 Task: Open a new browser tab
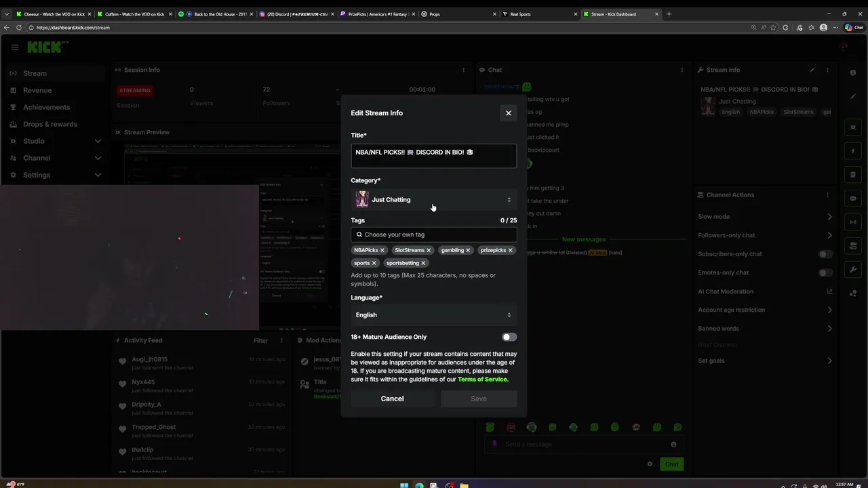click(x=669, y=14)
